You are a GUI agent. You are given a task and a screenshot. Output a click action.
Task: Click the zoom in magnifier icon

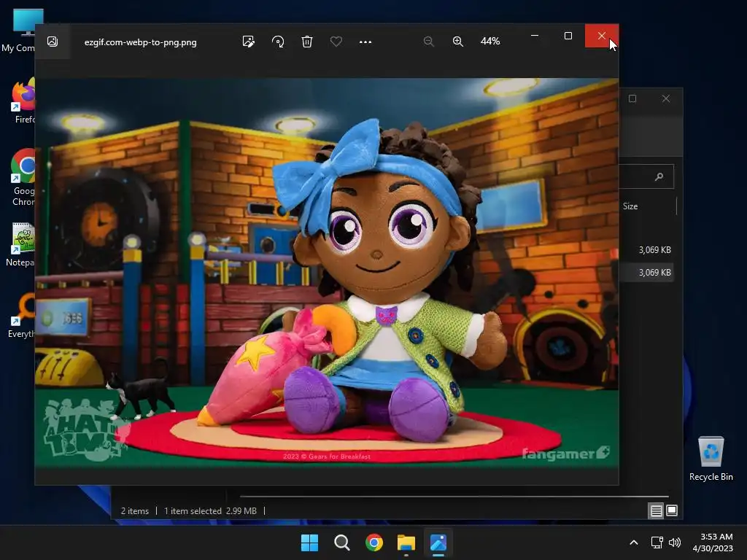coord(458,42)
